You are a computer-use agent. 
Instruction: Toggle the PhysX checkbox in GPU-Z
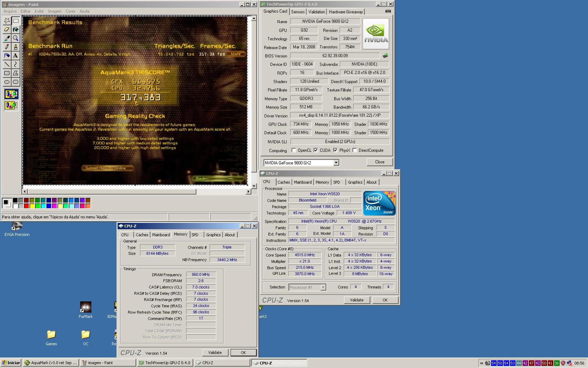click(335, 150)
